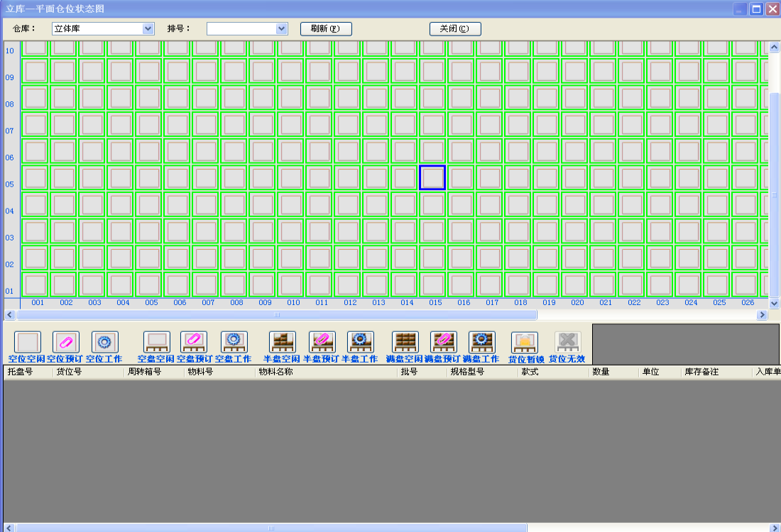Minimize the 立库 window
Image resolution: width=781 pixels, height=532 pixels.
(x=740, y=9)
